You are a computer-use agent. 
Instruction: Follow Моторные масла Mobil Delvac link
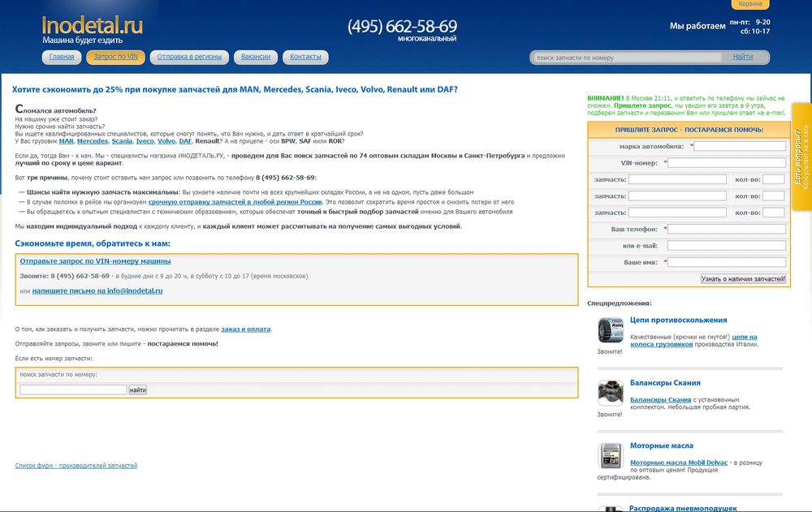click(x=678, y=463)
